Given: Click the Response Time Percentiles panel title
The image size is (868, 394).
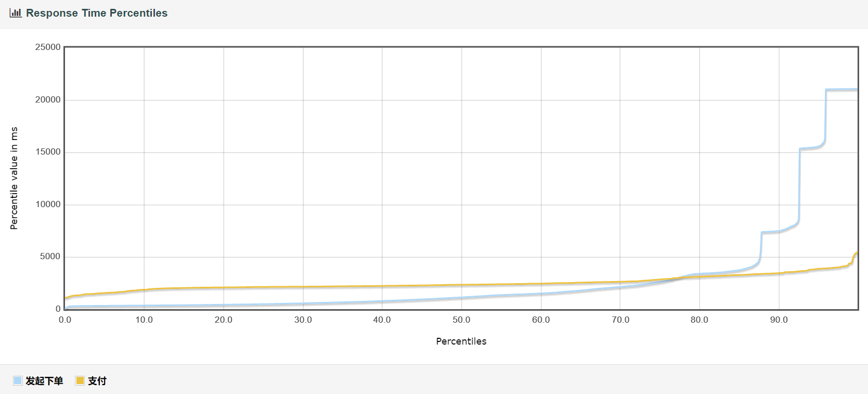Looking at the screenshot, I should (97, 13).
